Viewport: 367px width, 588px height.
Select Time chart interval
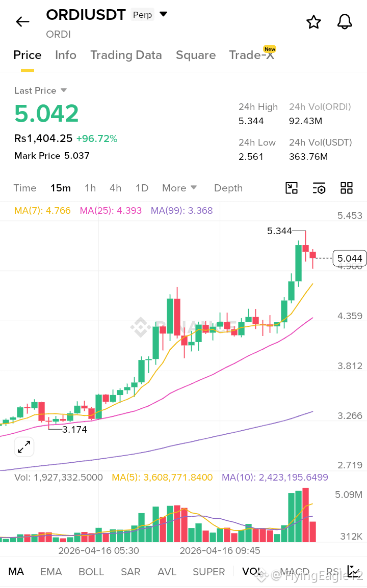(x=25, y=188)
